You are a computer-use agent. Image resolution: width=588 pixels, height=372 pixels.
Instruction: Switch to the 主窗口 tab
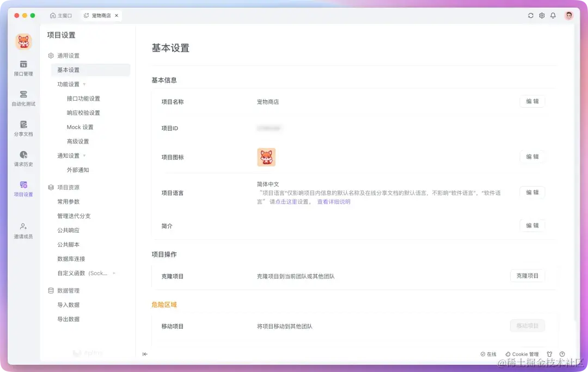pyautogui.click(x=61, y=15)
